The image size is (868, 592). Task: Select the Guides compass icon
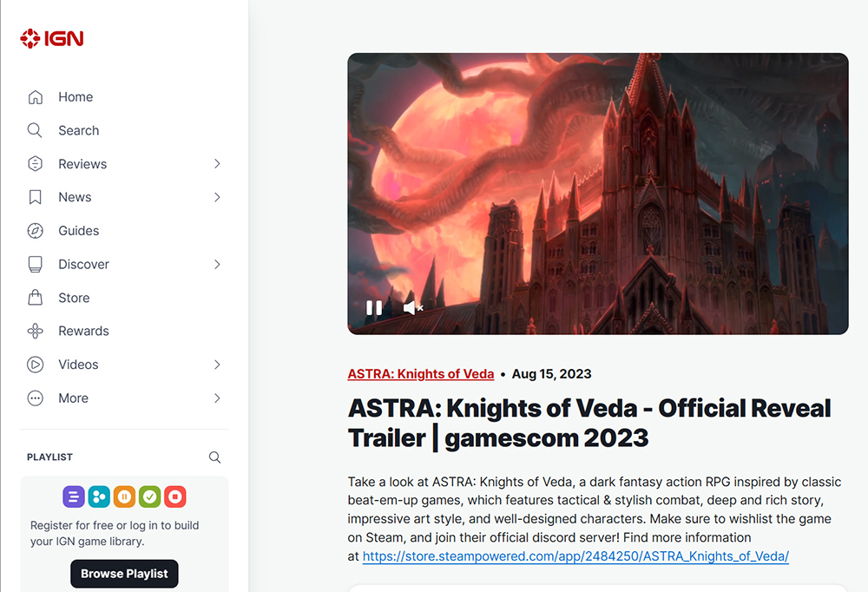pyautogui.click(x=36, y=230)
